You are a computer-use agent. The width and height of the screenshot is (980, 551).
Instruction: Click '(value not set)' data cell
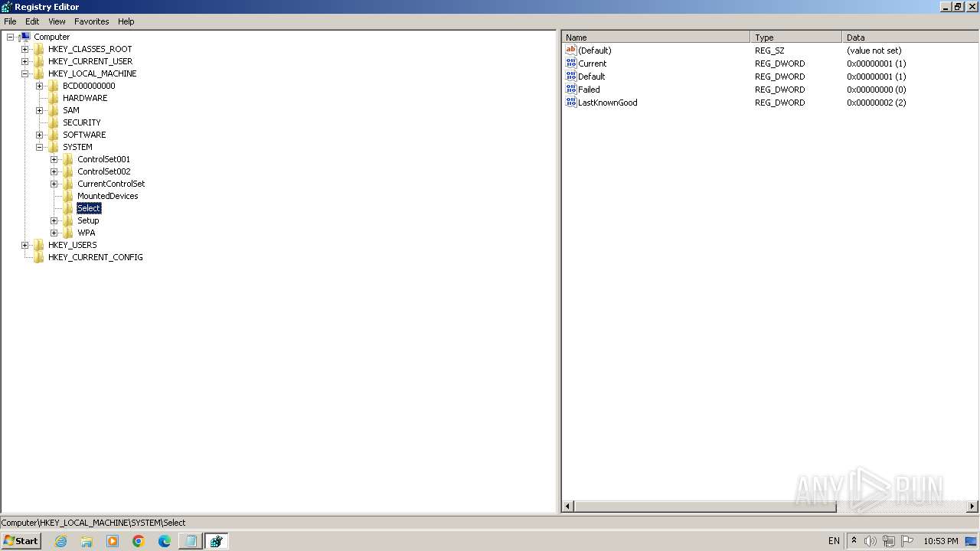click(x=874, y=51)
